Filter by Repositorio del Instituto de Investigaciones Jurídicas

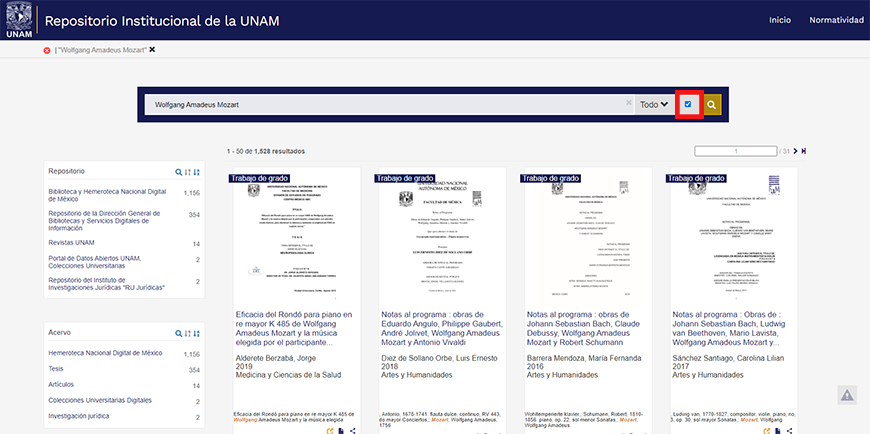pos(107,283)
